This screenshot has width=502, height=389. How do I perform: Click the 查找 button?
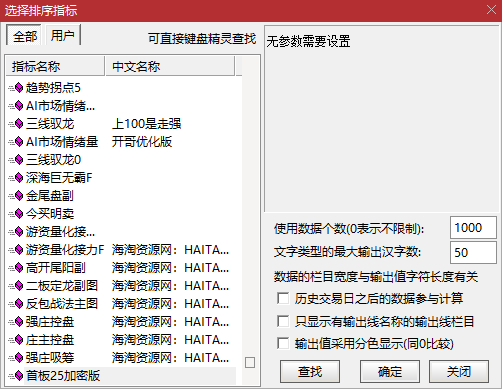(x=310, y=371)
